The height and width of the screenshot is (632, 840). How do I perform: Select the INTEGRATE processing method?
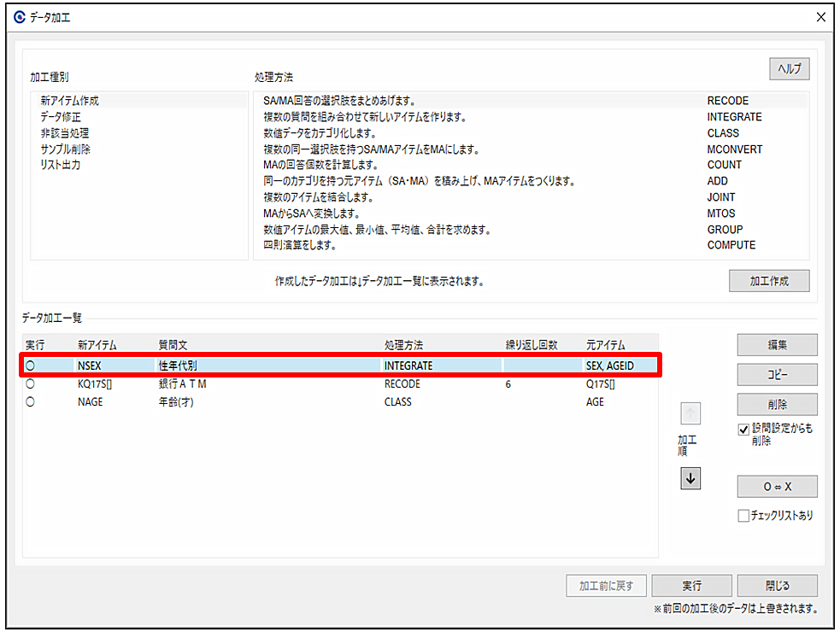(x=531, y=117)
